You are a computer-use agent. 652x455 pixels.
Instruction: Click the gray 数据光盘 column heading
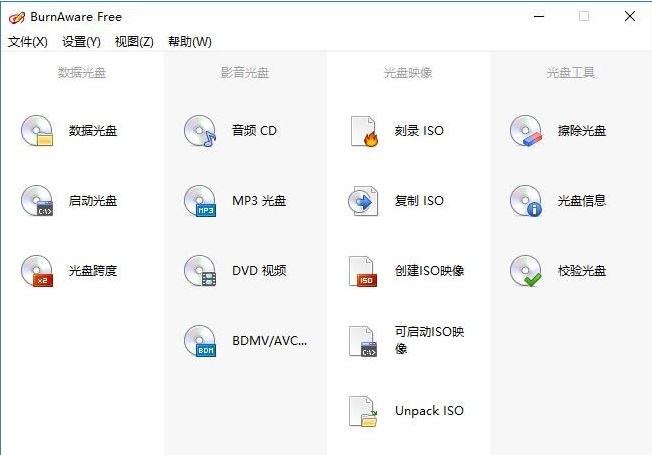coord(82,73)
